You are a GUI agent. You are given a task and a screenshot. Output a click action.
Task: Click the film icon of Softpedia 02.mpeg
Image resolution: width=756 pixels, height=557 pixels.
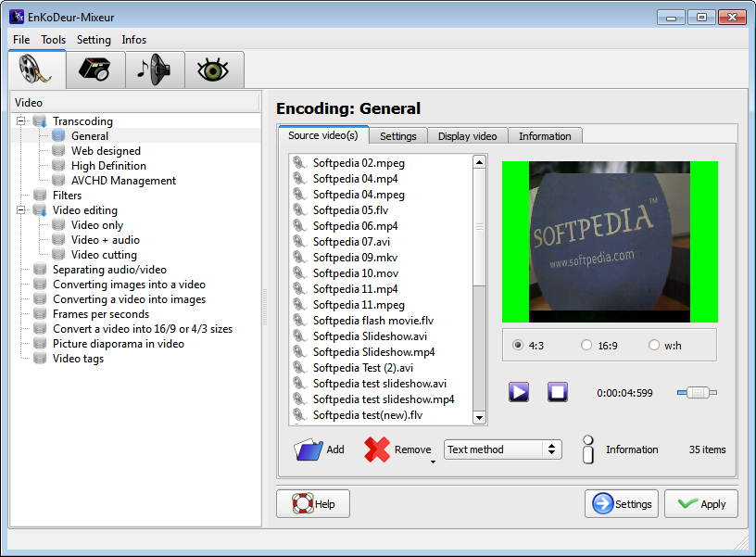(300, 163)
